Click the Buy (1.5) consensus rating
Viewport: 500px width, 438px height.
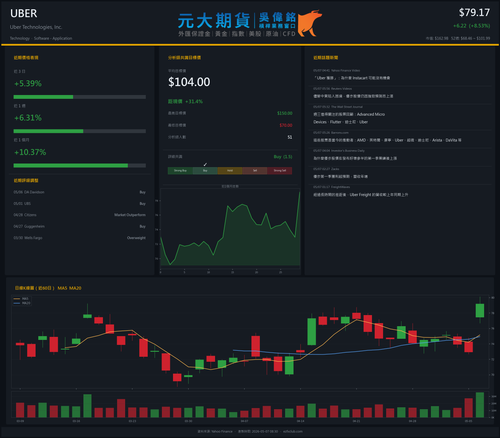click(283, 157)
